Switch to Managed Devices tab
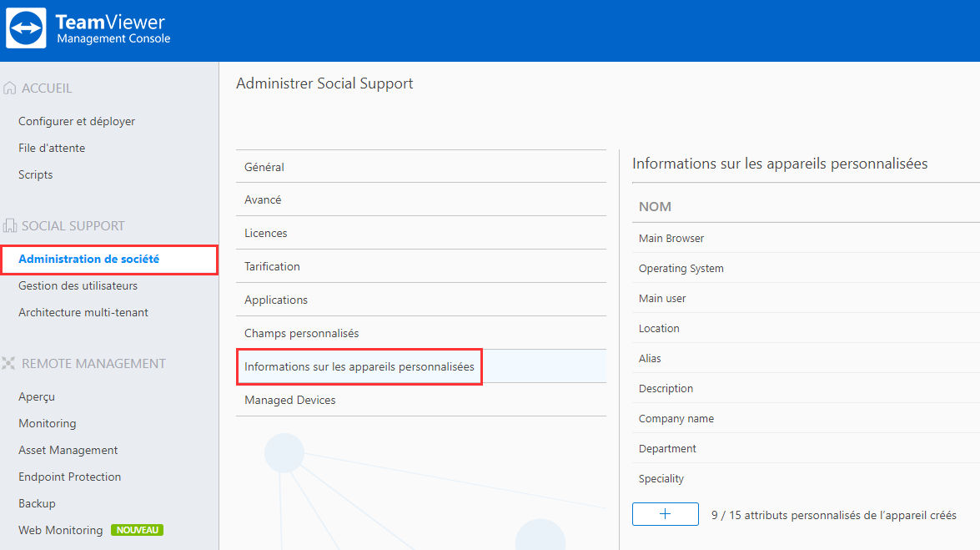The width and height of the screenshot is (980, 550). (420, 400)
